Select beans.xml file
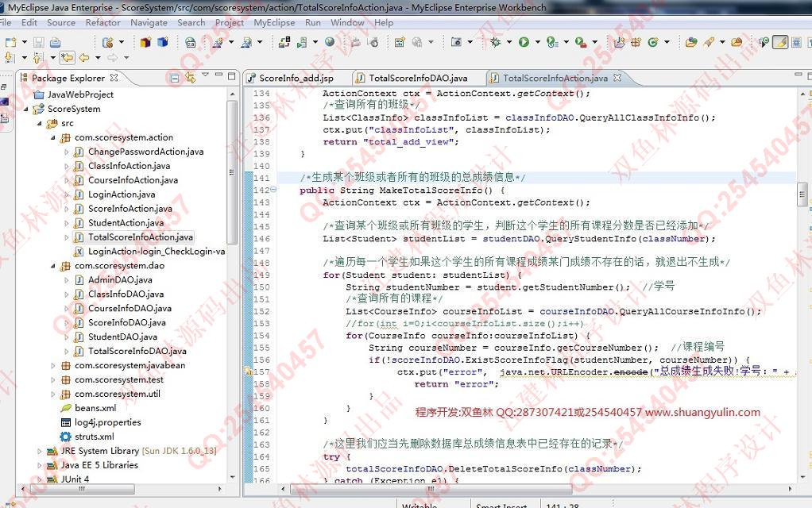The height and width of the screenshot is (508, 812). point(95,408)
